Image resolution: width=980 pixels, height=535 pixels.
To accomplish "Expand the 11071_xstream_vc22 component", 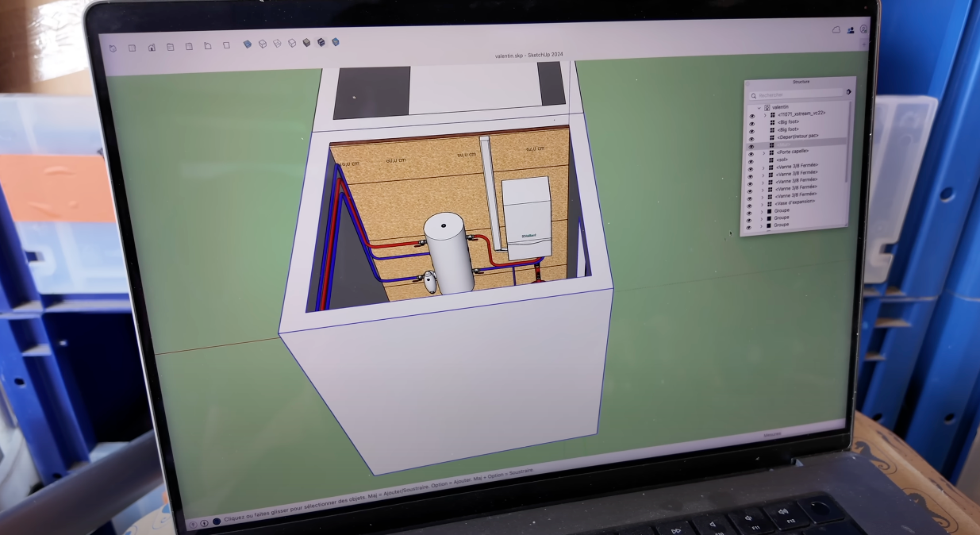I will pyautogui.click(x=765, y=115).
